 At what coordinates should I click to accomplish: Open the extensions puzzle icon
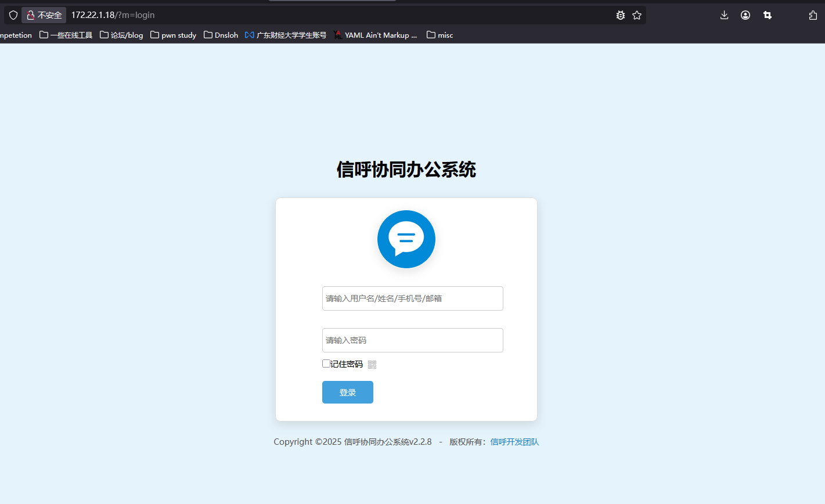(813, 15)
